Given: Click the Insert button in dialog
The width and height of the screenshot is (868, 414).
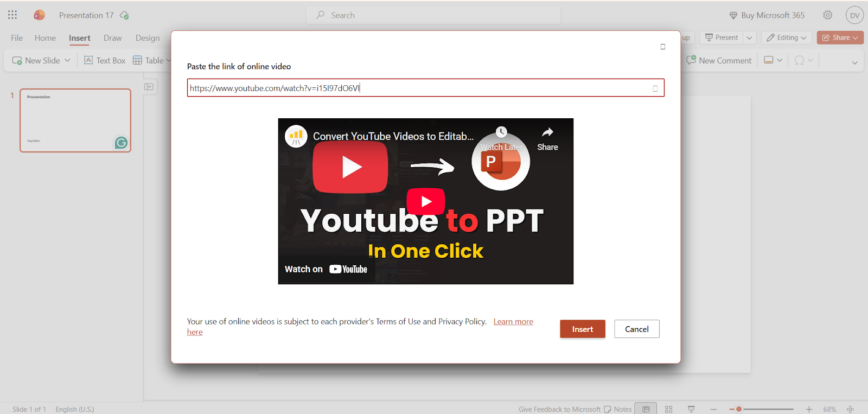Looking at the screenshot, I should pyautogui.click(x=583, y=329).
